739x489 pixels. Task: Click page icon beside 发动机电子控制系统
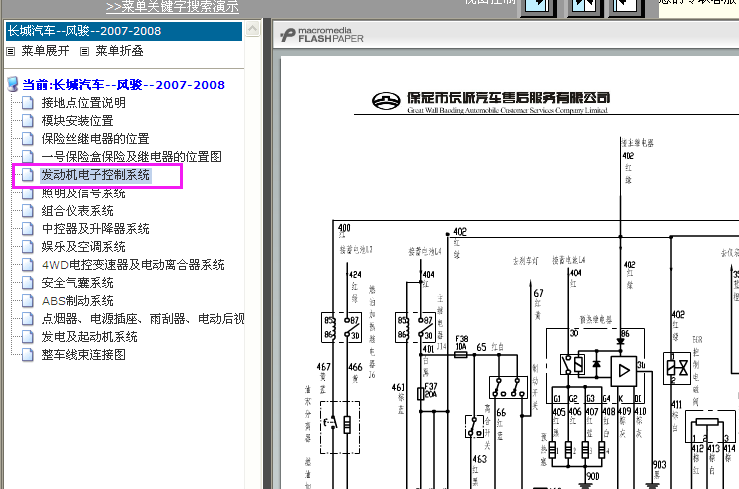(28, 175)
